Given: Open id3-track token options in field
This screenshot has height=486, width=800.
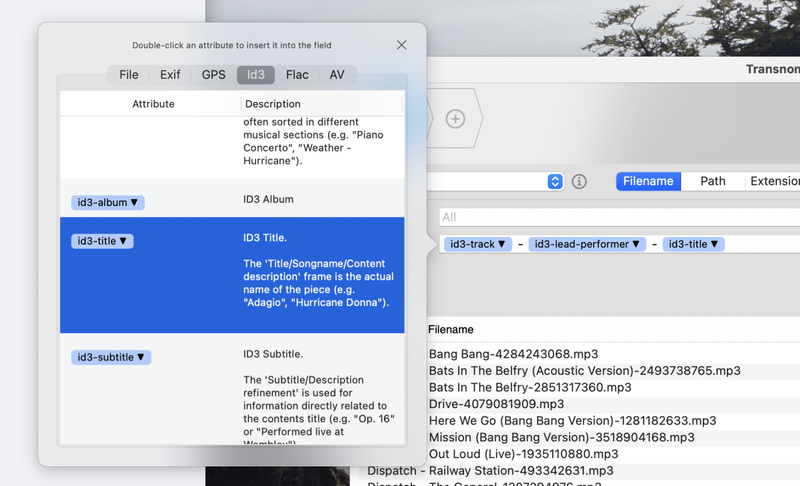Looking at the screenshot, I should tap(478, 244).
